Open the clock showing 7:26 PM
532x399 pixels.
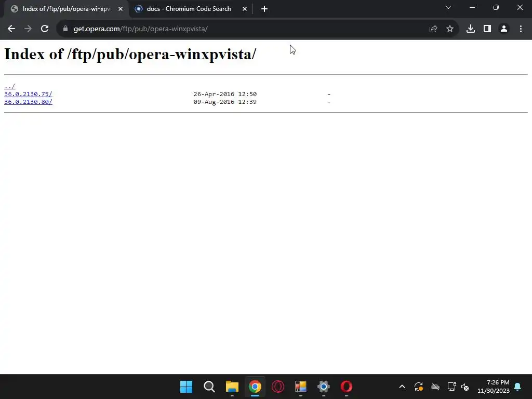(x=494, y=387)
